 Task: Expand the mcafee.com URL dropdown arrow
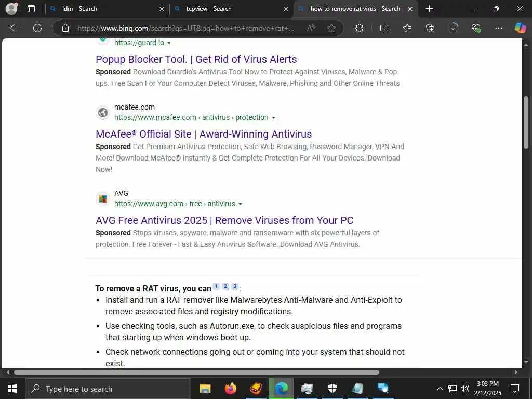273,118
